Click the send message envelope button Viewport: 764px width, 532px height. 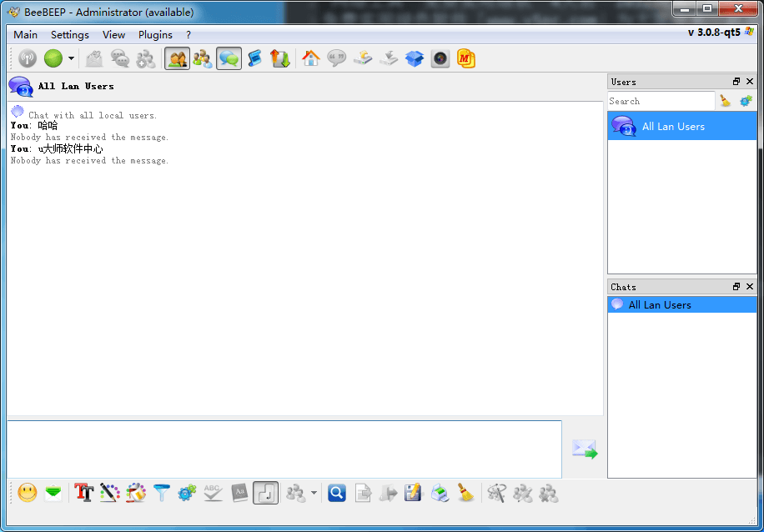click(x=585, y=449)
